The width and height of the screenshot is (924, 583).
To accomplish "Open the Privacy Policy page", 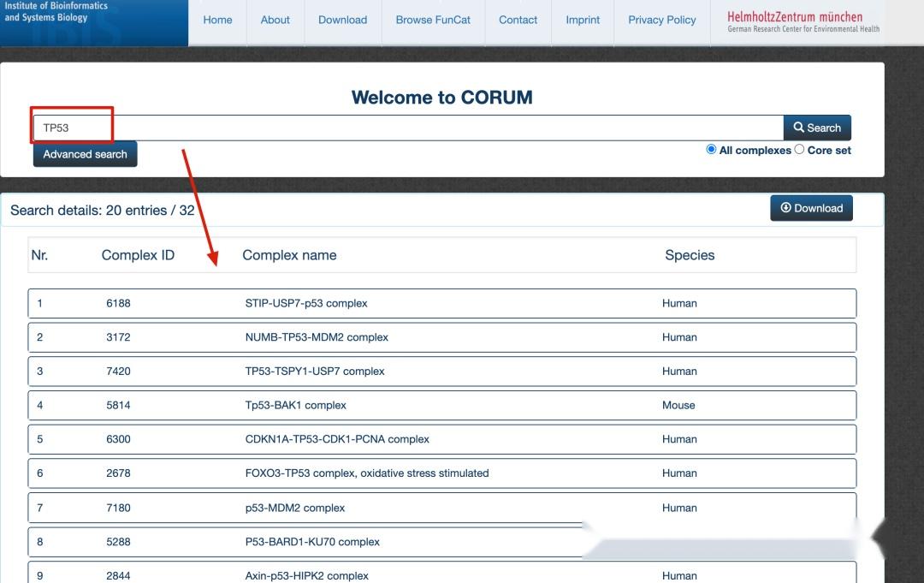I will tap(661, 21).
